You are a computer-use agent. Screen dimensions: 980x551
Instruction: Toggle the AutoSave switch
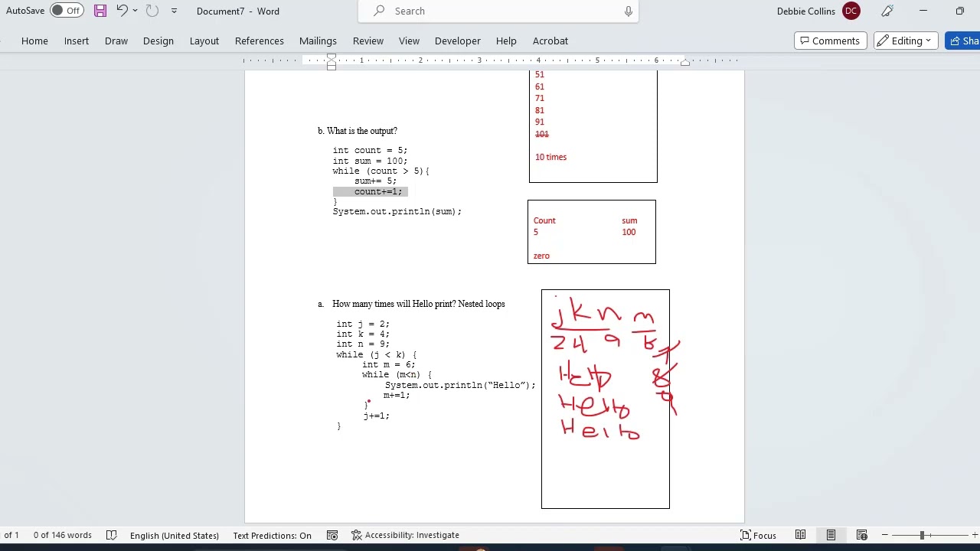(67, 11)
